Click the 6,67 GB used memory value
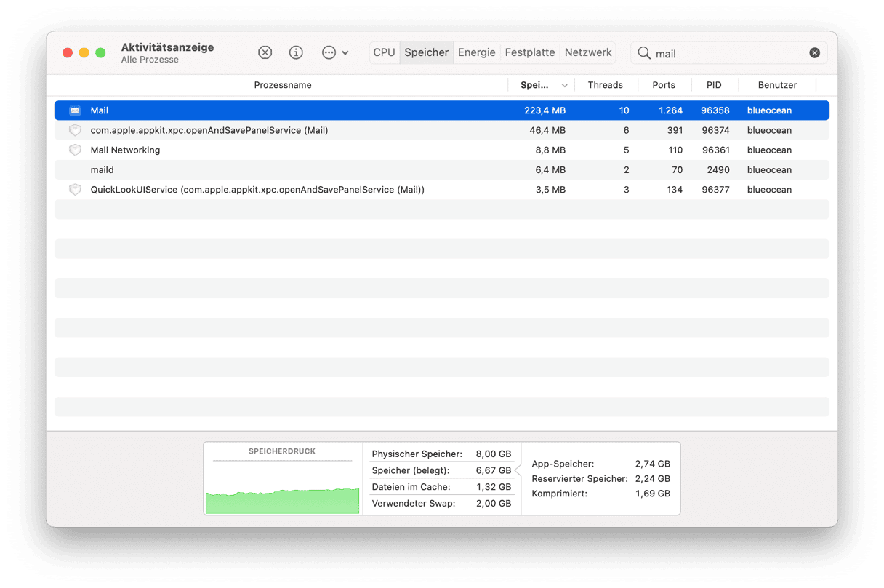 (494, 470)
